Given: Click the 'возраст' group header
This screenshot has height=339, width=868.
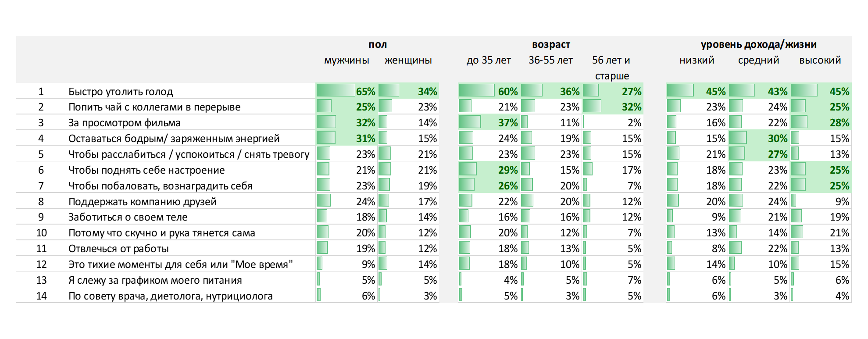Looking at the screenshot, I should pos(551,44).
